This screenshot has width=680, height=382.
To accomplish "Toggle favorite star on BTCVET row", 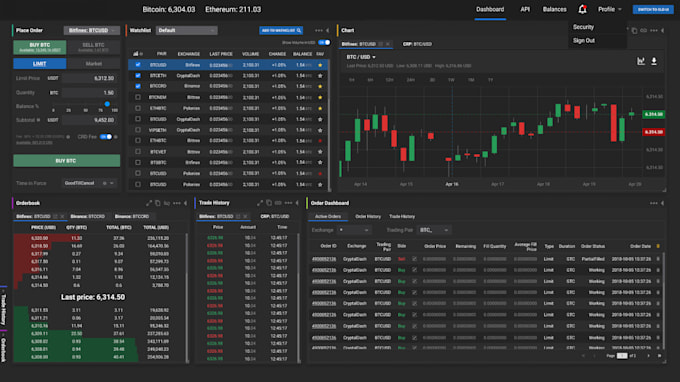I will point(320,152).
